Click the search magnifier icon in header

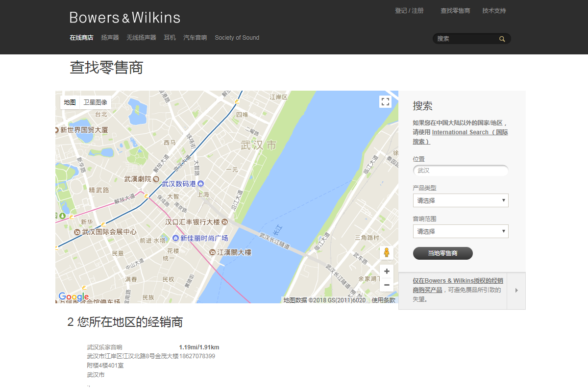502,39
